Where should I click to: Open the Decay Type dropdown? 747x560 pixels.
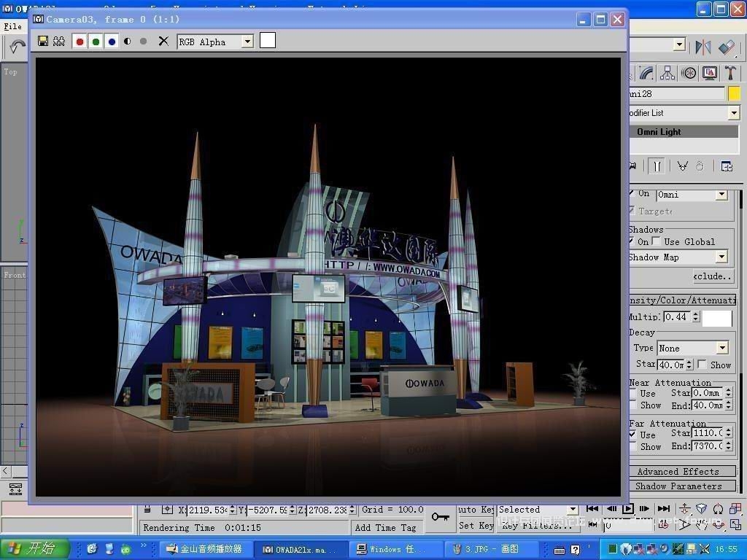pos(722,348)
